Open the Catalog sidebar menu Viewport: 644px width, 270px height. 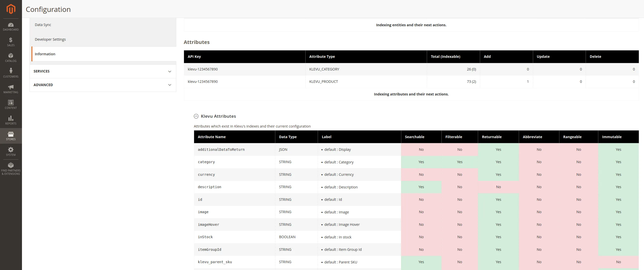click(x=11, y=58)
